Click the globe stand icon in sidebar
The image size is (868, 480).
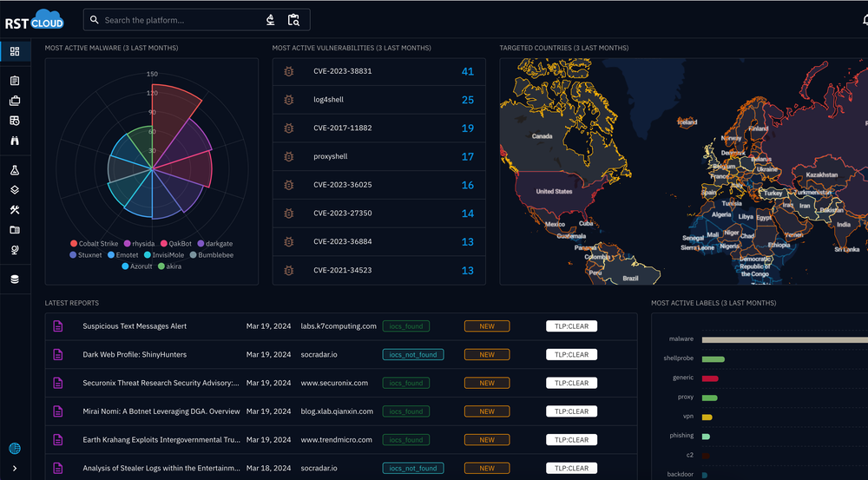pos(15,250)
